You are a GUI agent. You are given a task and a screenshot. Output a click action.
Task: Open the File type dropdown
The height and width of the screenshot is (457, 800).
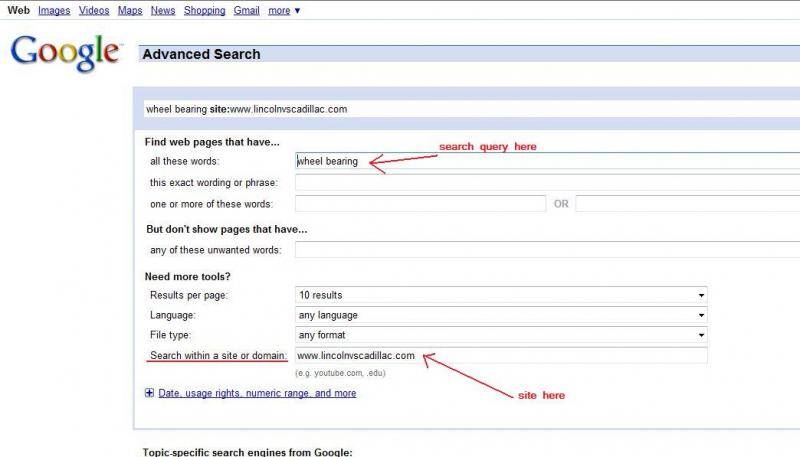(501, 335)
